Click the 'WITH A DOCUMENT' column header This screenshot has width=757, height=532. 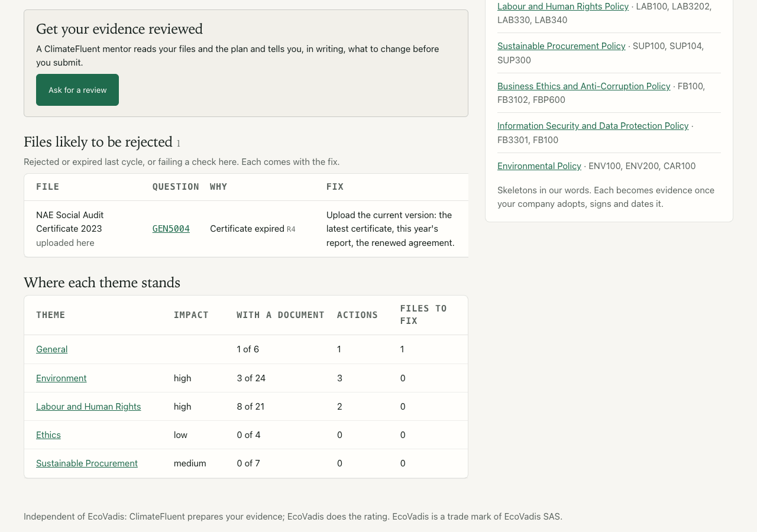coord(280,315)
